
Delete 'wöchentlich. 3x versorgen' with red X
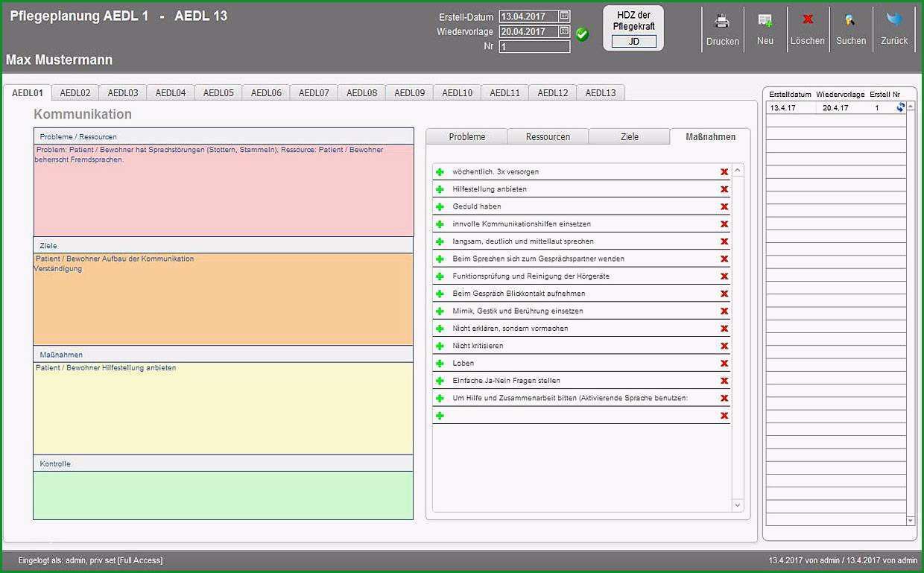point(724,172)
